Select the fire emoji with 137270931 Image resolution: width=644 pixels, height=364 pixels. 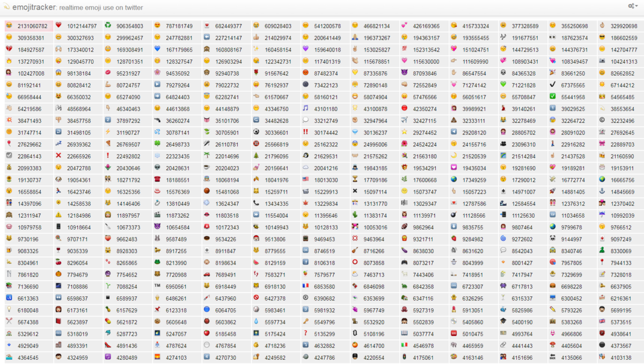pyautogui.click(x=9, y=61)
